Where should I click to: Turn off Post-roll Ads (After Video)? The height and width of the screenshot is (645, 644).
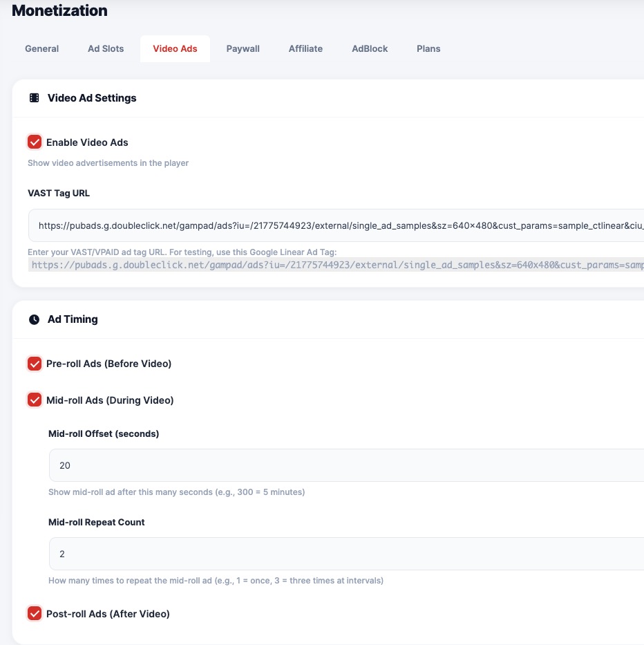pos(35,614)
